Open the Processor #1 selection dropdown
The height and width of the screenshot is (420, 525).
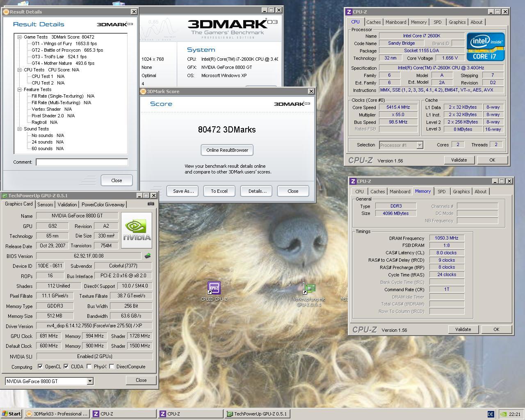[420, 145]
